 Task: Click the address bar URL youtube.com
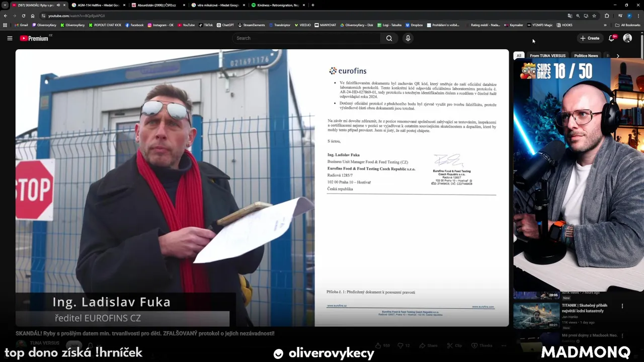(x=76, y=16)
